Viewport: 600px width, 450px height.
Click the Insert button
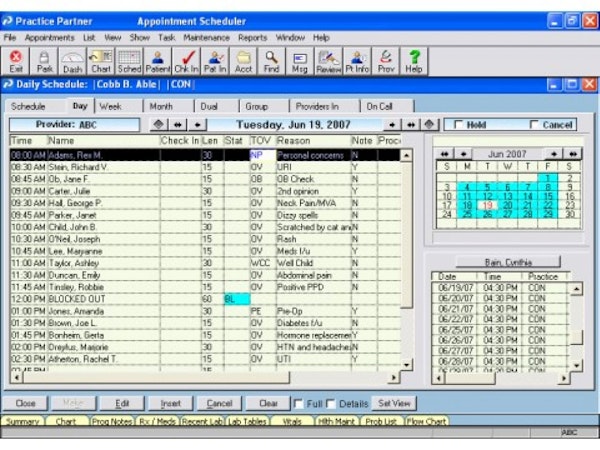[x=171, y=403]
